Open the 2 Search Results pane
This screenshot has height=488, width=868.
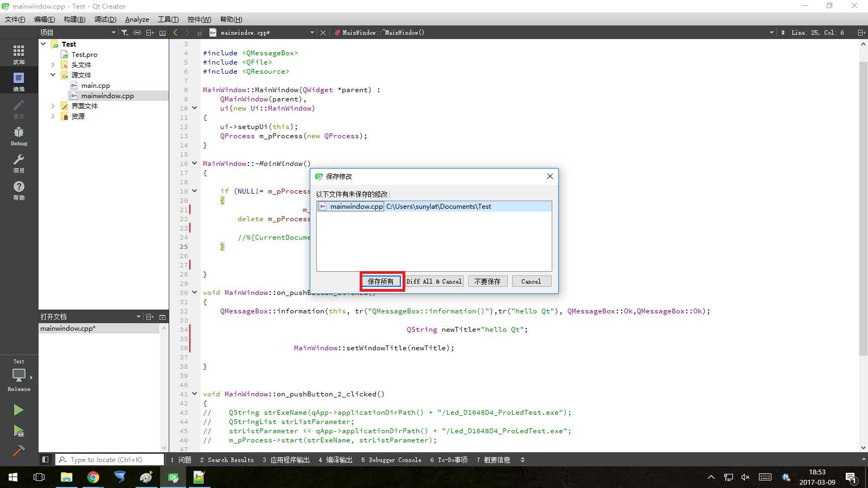[227, 460]
